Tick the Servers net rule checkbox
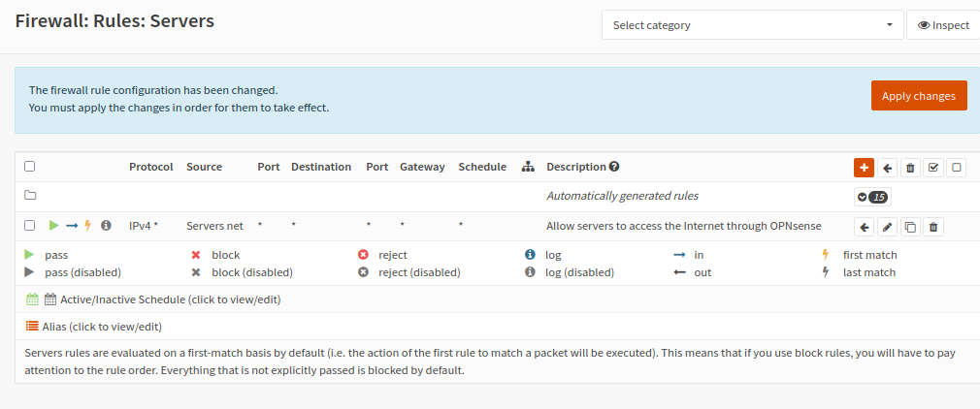The height and width of the screenshot is (409, 980). tap(30, 226)
